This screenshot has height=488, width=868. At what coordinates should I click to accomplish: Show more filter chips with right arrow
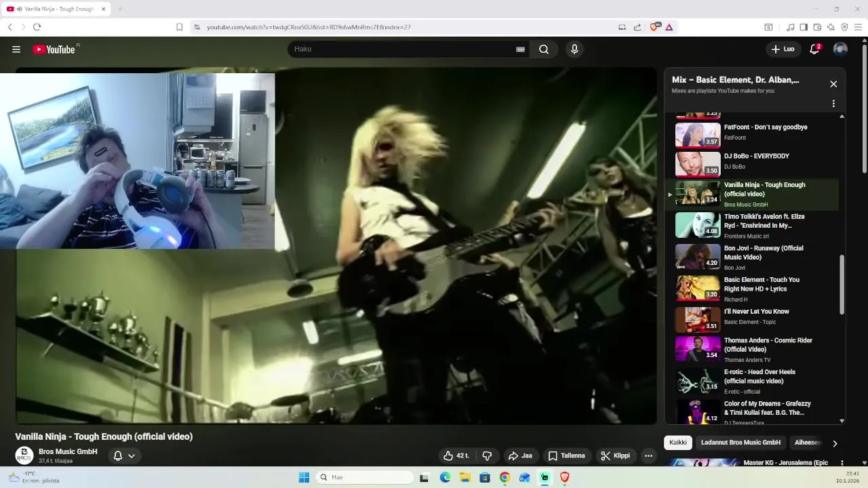tap(835, 443)
